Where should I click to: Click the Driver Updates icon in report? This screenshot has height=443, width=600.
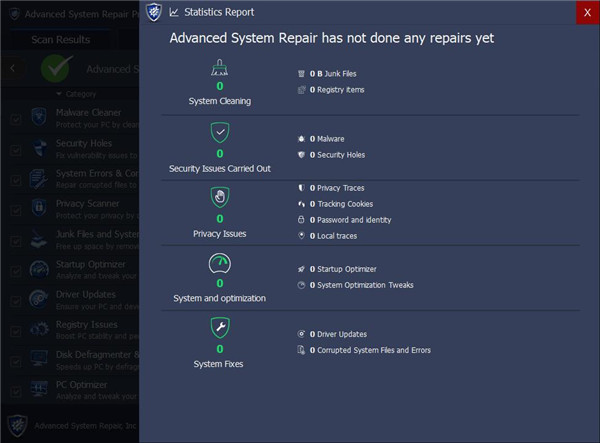pyautogui.click(x=301, y=334)
